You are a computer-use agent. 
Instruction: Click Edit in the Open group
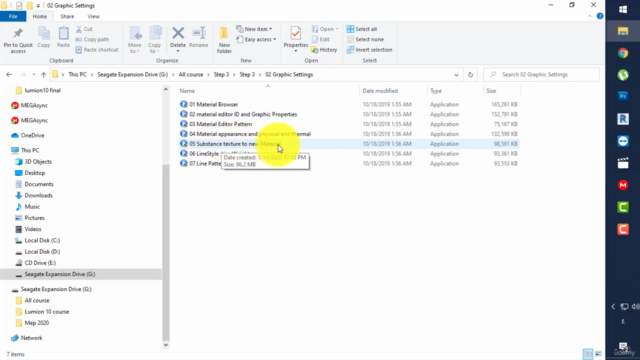321,39
